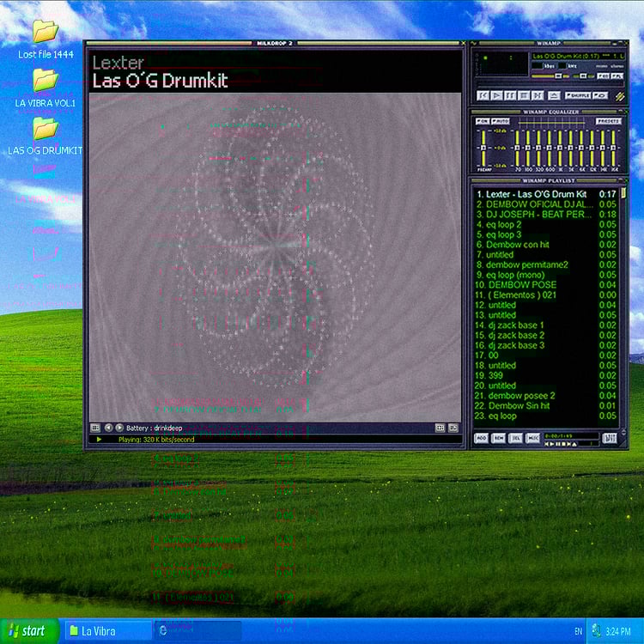Select playlist entry 6. Dembow con hit
644x644 pixels.
click(546, 245)
